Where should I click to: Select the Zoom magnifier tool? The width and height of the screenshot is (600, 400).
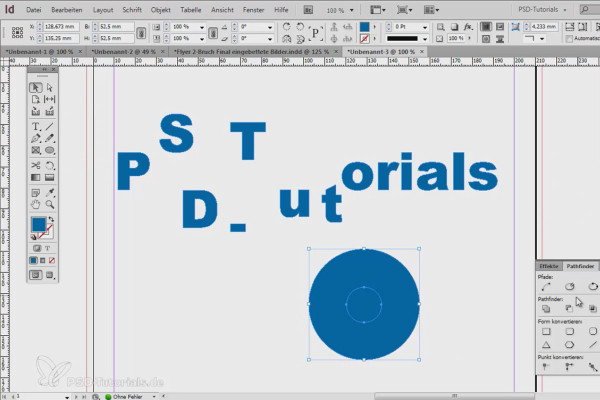(50, 204)
